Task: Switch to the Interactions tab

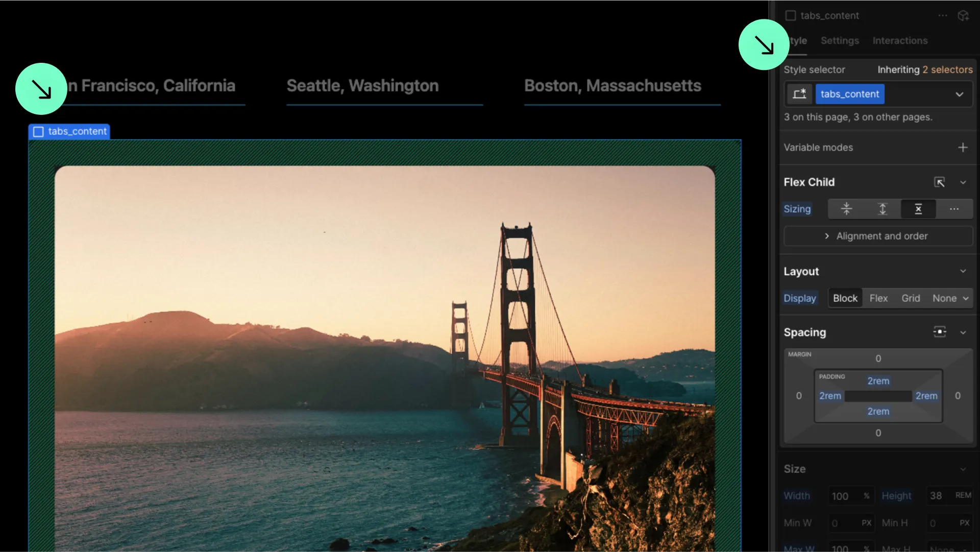Action: (900, 40)
